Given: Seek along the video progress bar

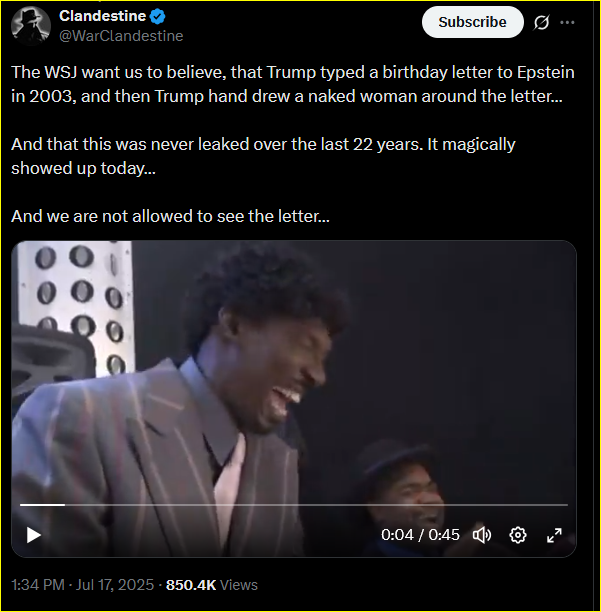Looking at the screenshot, I should [294, 505].
